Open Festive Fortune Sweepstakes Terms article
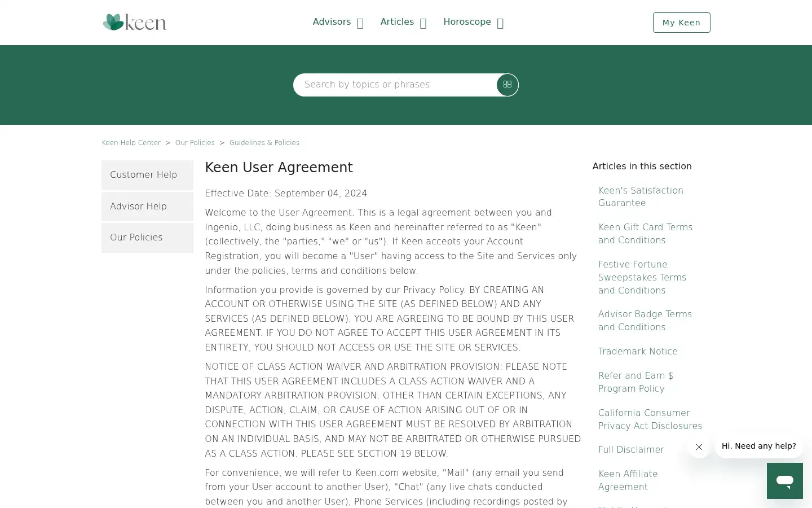812x508 pixels. coord(642,277)
